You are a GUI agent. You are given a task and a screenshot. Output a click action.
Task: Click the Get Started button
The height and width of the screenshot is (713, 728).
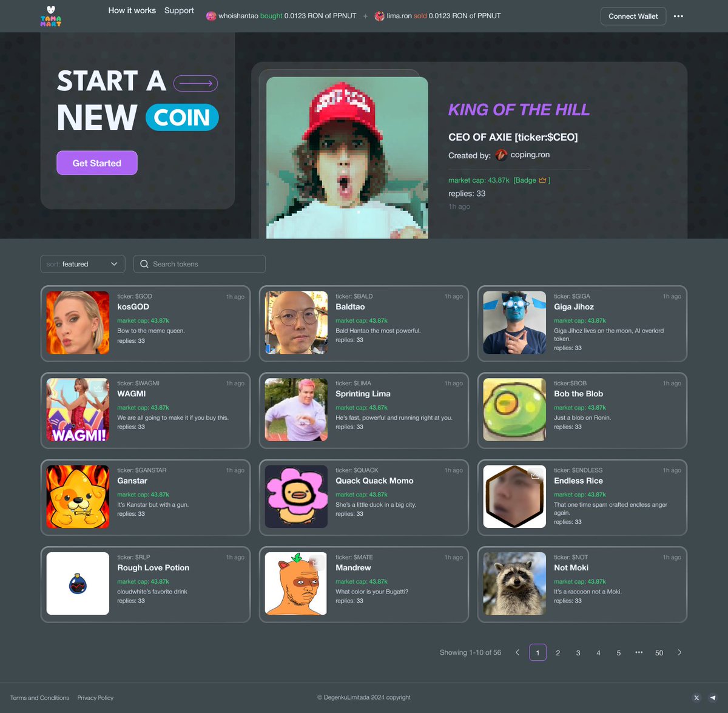click(x=97, y=163)
